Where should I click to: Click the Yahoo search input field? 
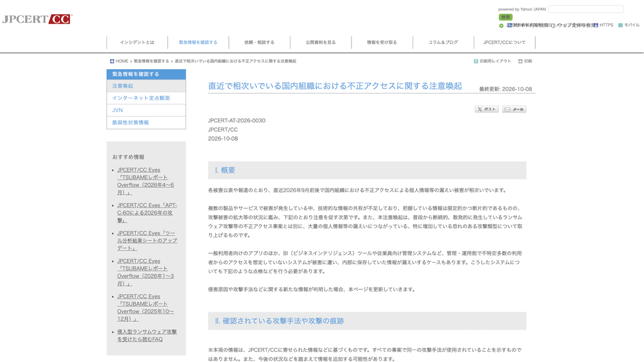tap(586, 9)
